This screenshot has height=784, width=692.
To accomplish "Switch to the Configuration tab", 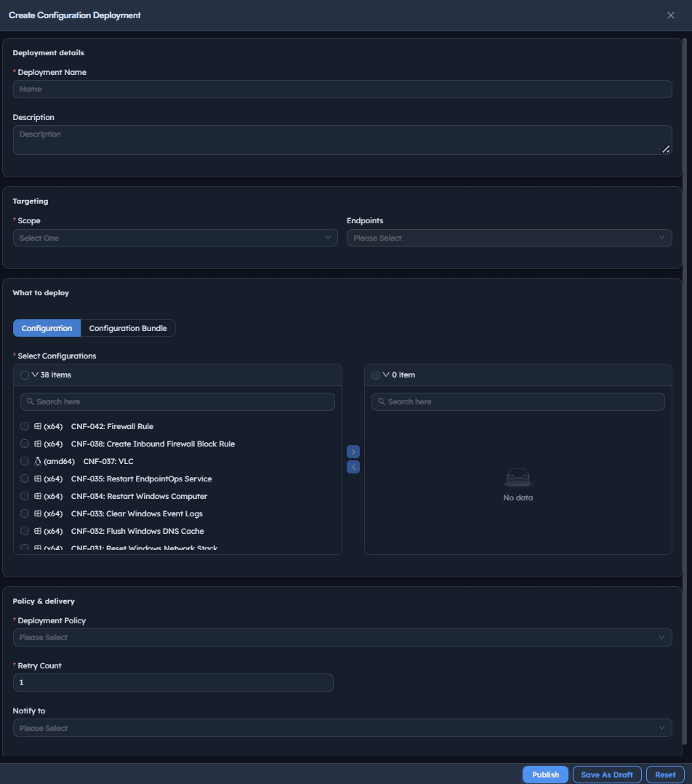I will point(47,328).
